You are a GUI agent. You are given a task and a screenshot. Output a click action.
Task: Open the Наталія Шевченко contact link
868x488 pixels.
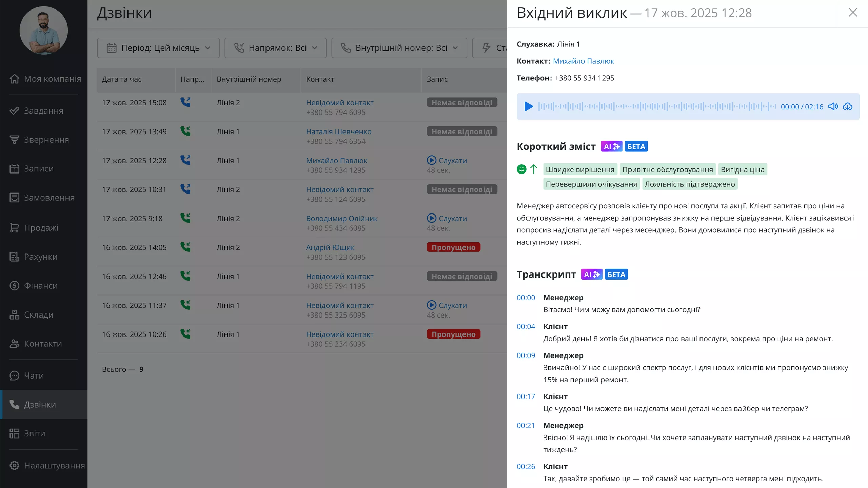(339, 131)
